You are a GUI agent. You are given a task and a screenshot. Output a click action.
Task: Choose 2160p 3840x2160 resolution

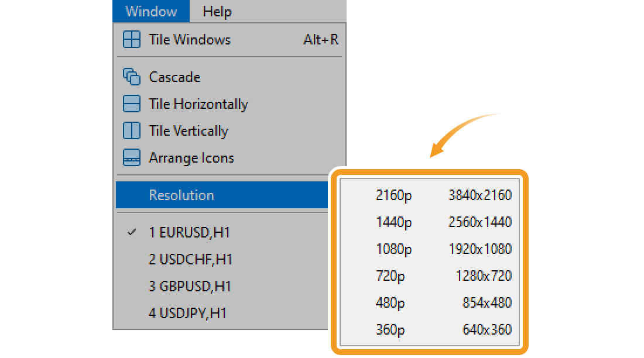pos(443,195)
